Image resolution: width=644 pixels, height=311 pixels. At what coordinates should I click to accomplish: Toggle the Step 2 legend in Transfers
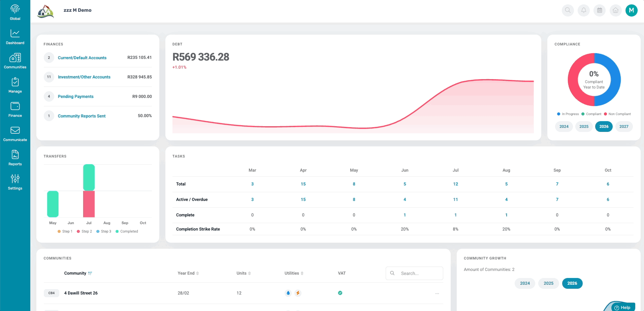pyautogui.click(x=84, y=232)
